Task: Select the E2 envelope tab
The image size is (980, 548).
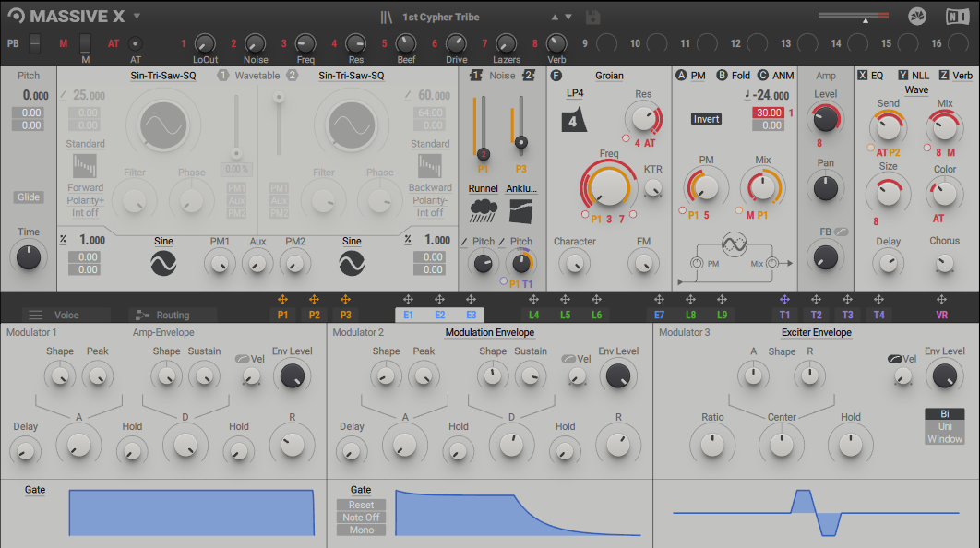Action: pos(439,315)
